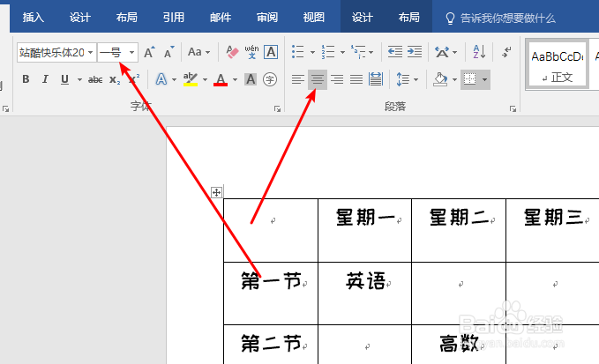The height and width of the screenshot is (364, 599).
Task: Apply shading paint bucket
Action: [x=440, y=79]
